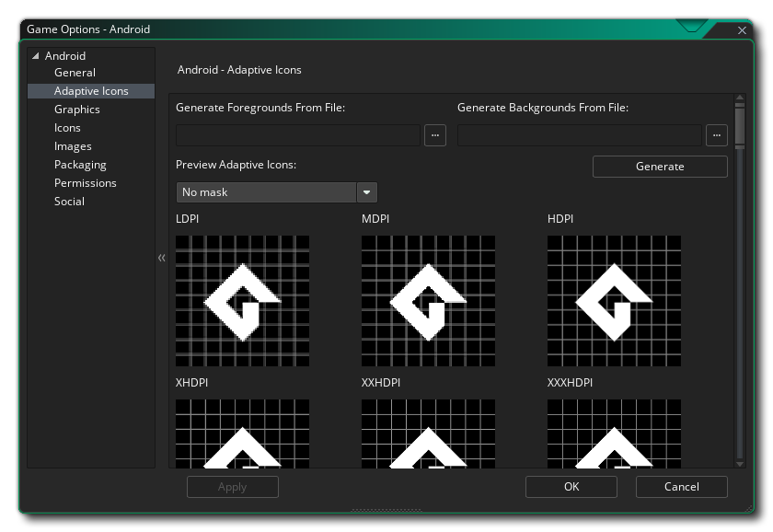Viewport: 773px width, 532px height.
Task: Click the LDPI adaptive icon preview
Action: tap(242, 301)
